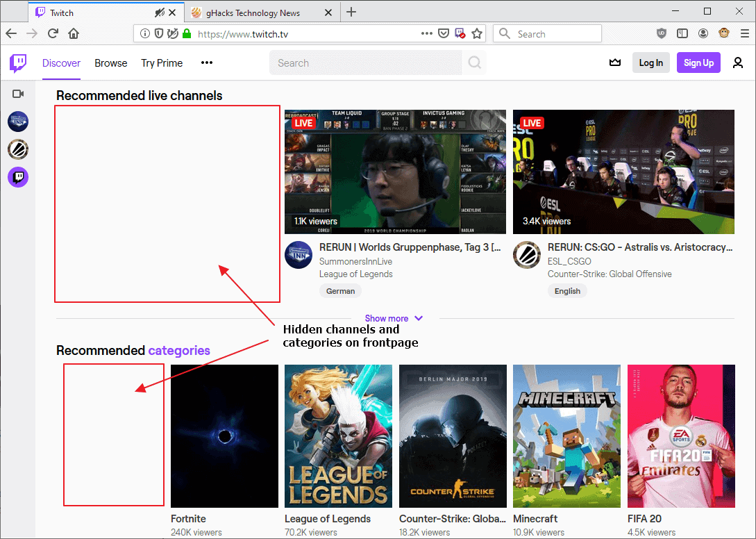Screen dimensions: 756x539
Task: Click Counter-Strike: Global Offensive link under stream
Action: (610, 274)
